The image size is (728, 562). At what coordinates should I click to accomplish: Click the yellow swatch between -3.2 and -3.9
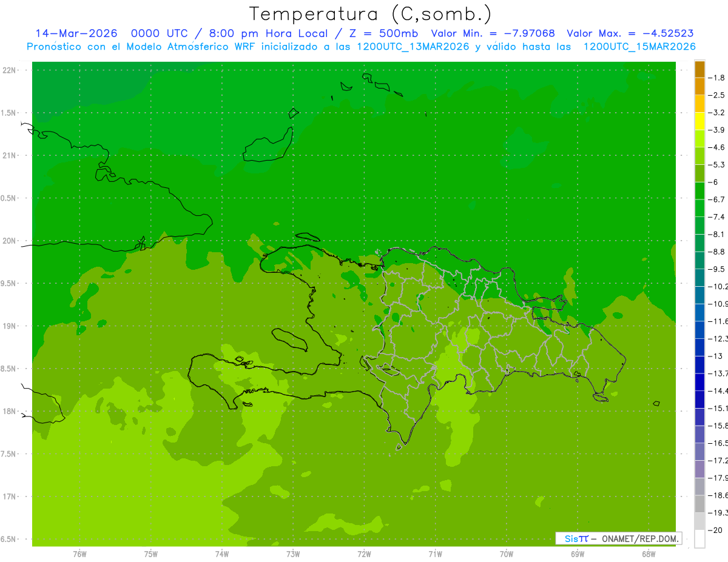699,121
